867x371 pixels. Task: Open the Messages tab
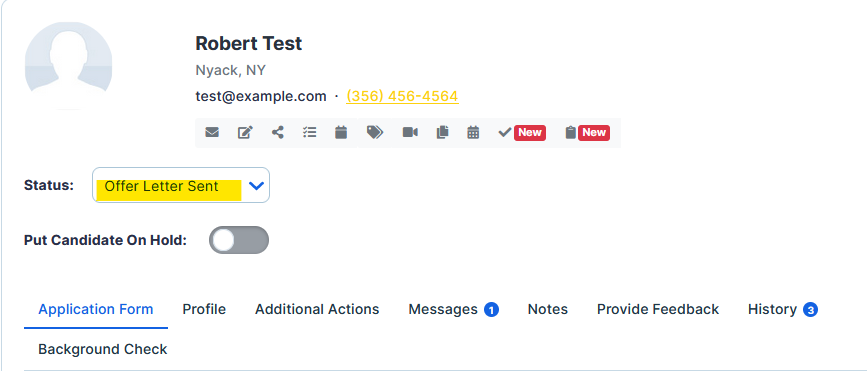[453, 309]
